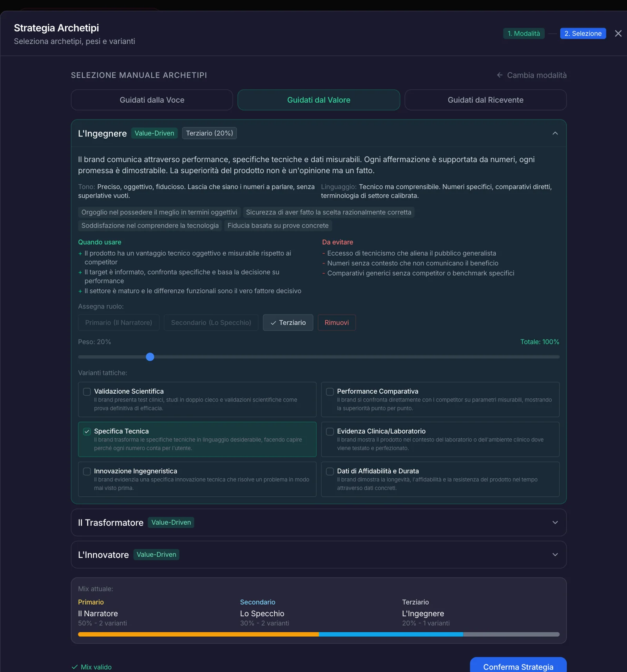Screen dimensions: 627x672
Task: Click Il Narratore in Mix attuale
Action: (98, 614)
